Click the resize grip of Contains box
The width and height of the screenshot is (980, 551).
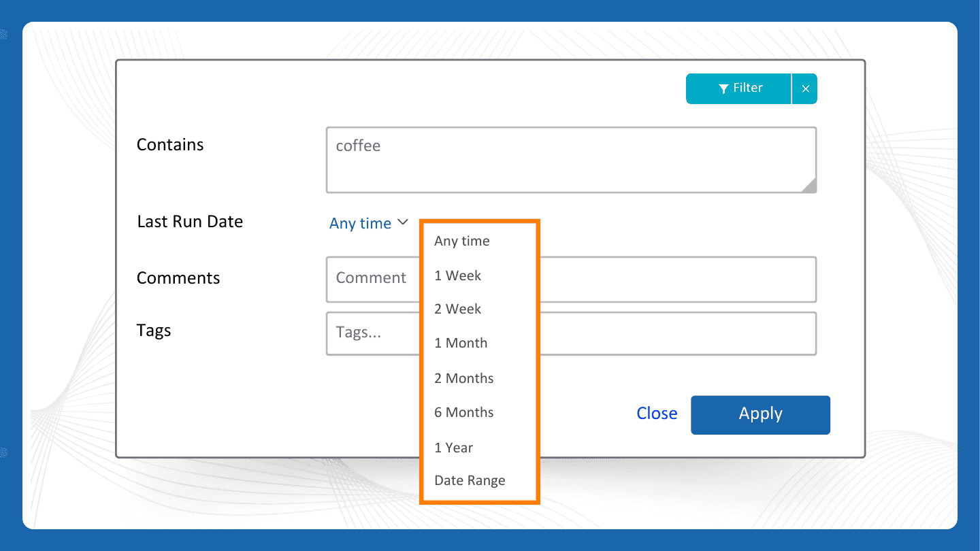coord(808,186)
